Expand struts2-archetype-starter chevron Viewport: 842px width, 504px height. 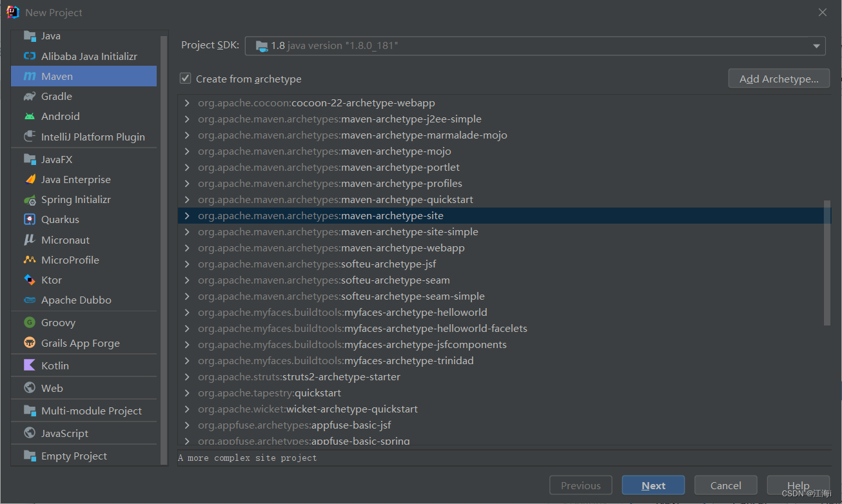coord(187,377)
